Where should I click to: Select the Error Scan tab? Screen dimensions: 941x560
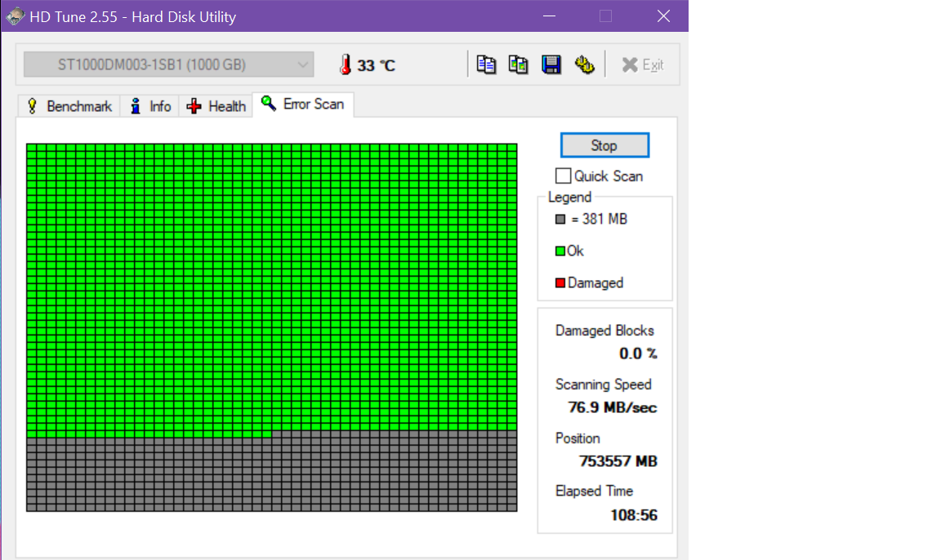pyautogui.click(x=303, y=104)
